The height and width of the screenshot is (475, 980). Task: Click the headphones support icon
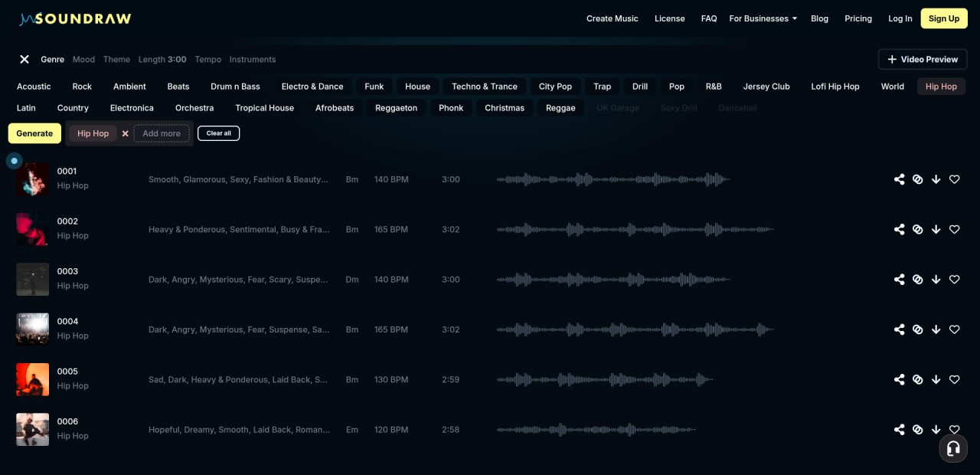tap(952, 449)
